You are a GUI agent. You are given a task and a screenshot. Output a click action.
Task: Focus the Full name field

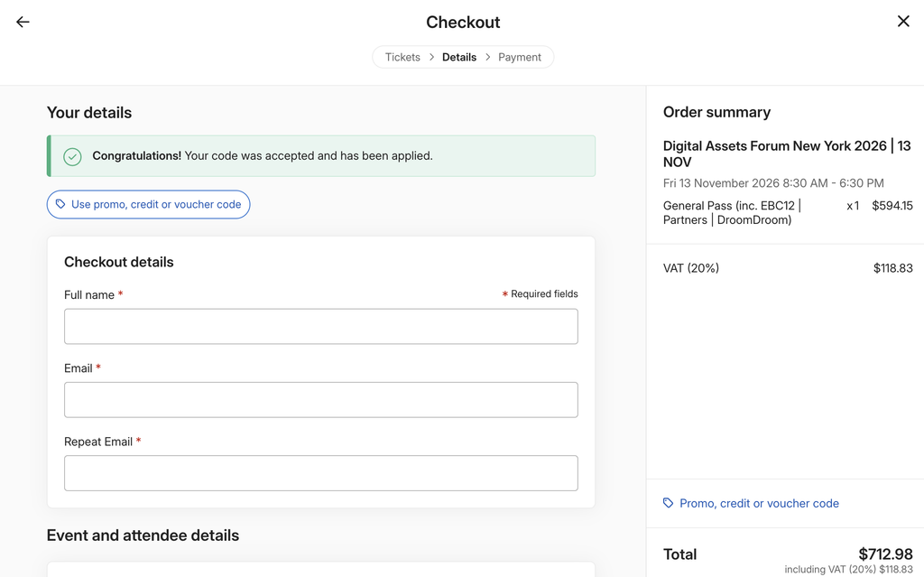tap(321, 326)
